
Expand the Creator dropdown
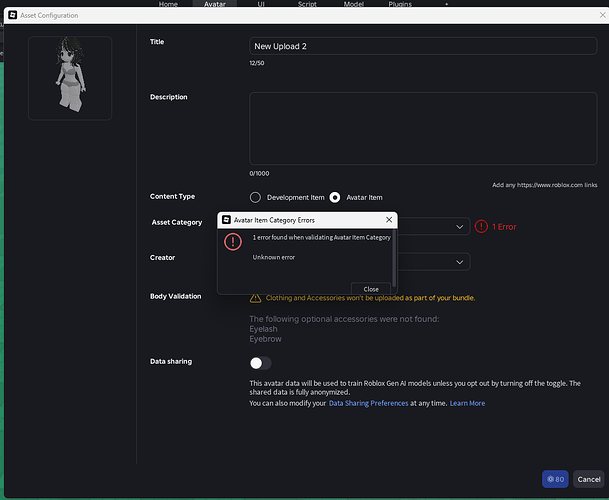click(x=459, y=262)
